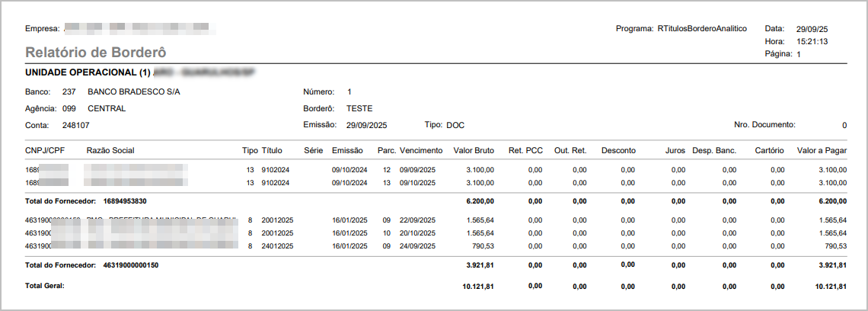This screenshot has height=311, width=868.
Task: Click the report time 15:21:13
Action: pyautogui.click(x=812, y=41)
